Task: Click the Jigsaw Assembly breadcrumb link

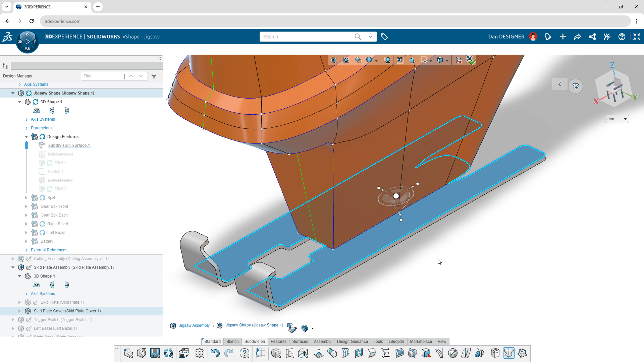Action: pyautogui.click(x=194, y=325)
